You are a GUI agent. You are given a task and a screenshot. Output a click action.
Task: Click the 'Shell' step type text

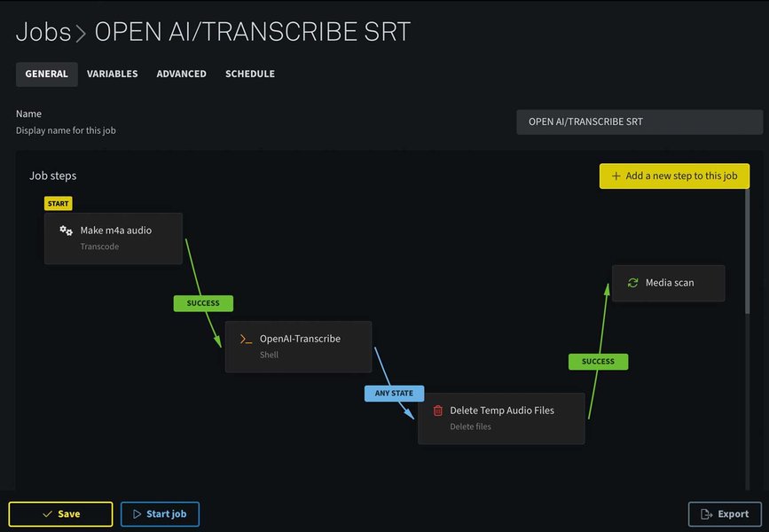[x=269, y=355]
